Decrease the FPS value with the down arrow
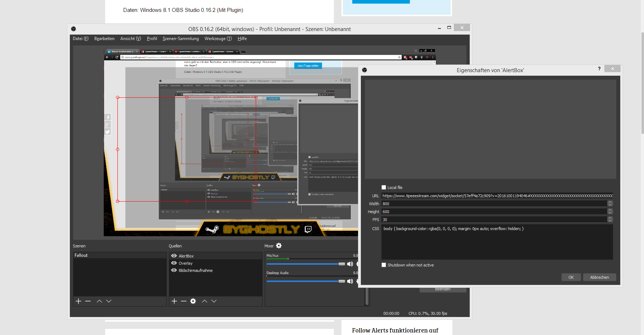Viewport: 644px width, 335px height. 610,221
